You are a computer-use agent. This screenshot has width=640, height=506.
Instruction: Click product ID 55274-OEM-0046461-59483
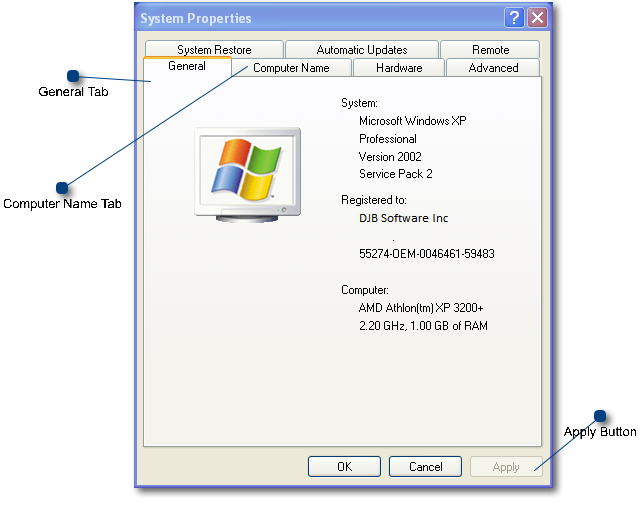pos(427,254)
